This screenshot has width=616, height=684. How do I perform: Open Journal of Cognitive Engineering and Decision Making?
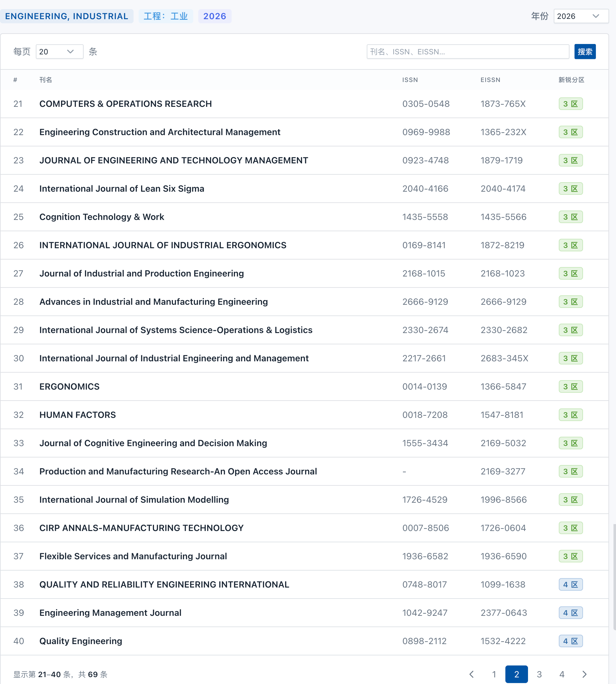(x=153, y=443)
